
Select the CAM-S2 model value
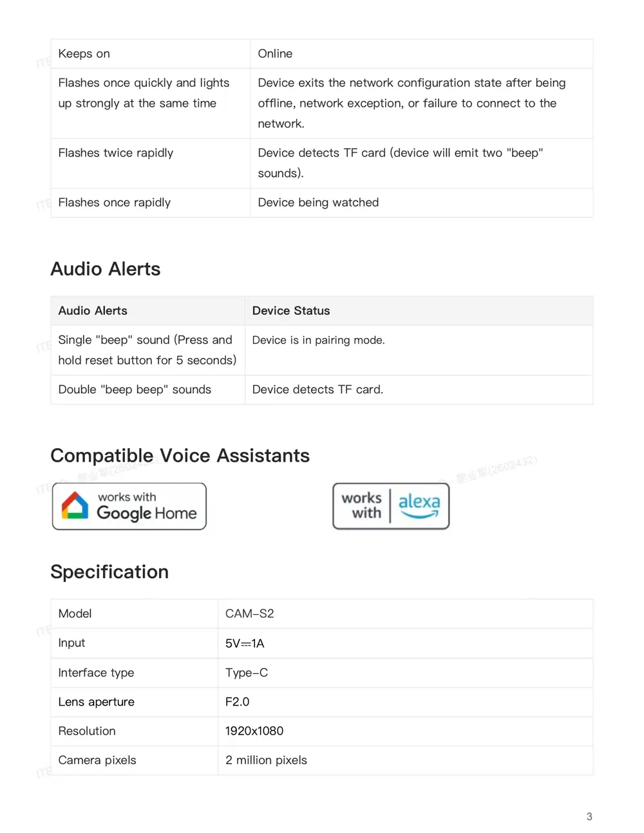point(249,613)
